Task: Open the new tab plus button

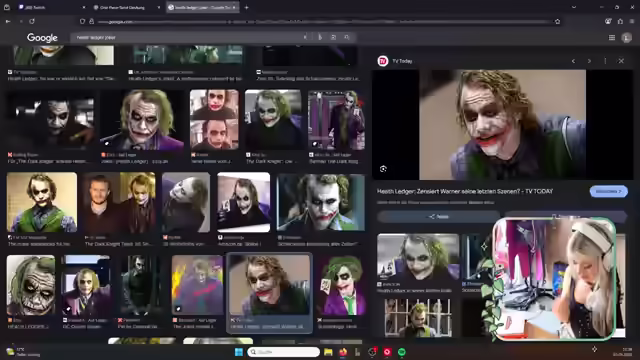Action: point(247,7)
